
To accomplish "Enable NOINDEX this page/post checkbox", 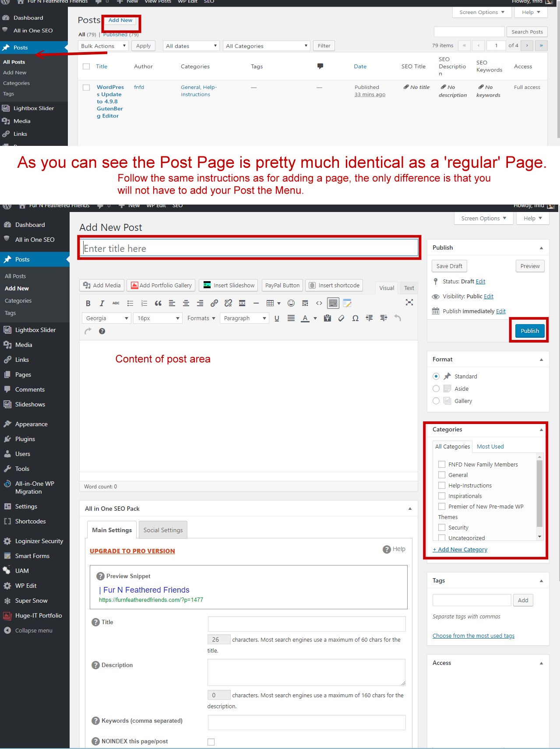I will 211,742.
